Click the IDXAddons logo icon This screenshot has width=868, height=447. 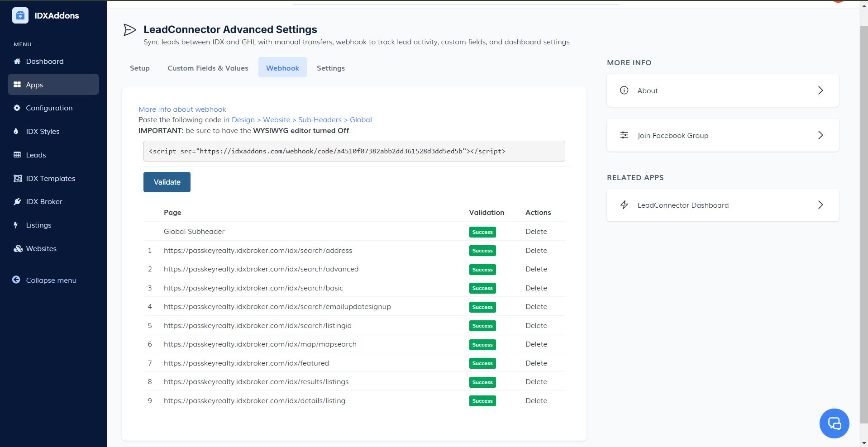20,15
